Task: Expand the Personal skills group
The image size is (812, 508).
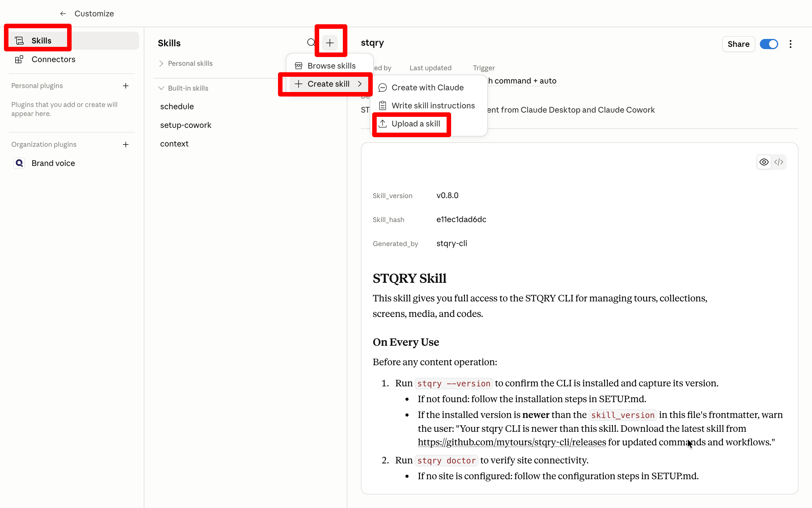Action: coord(185,63)
